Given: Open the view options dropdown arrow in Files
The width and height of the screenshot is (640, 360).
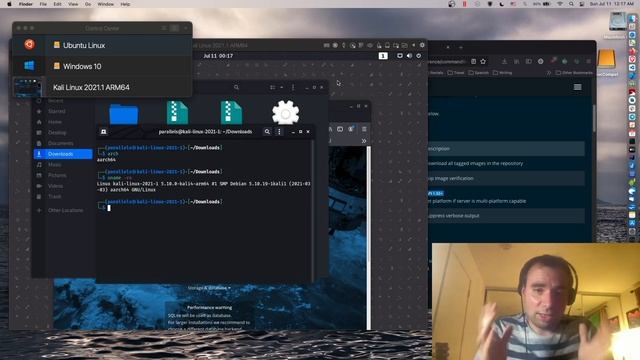Looking at the screenshot, I should [x=281, y=87].
